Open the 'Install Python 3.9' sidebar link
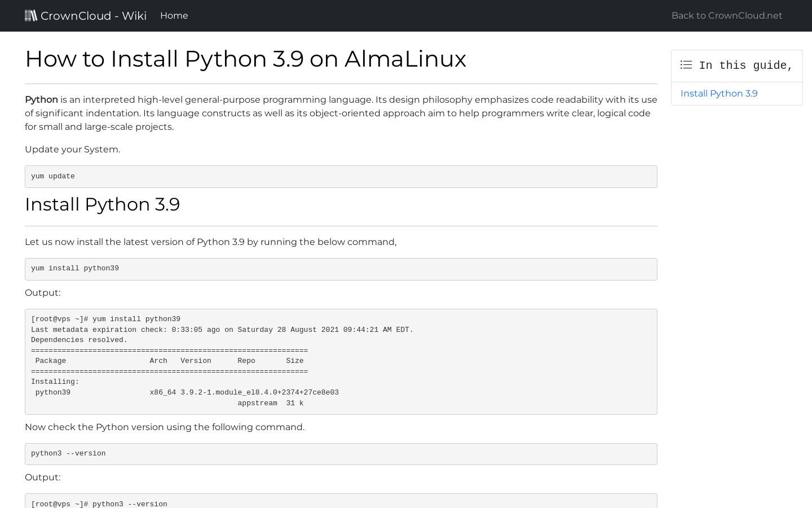 click(718, 94)
